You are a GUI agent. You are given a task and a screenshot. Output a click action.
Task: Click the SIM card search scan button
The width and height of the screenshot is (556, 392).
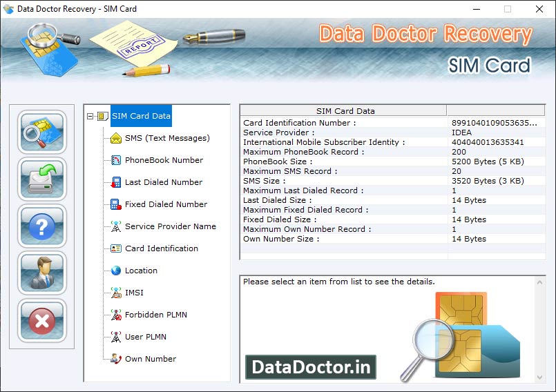(x=42, y=132)
